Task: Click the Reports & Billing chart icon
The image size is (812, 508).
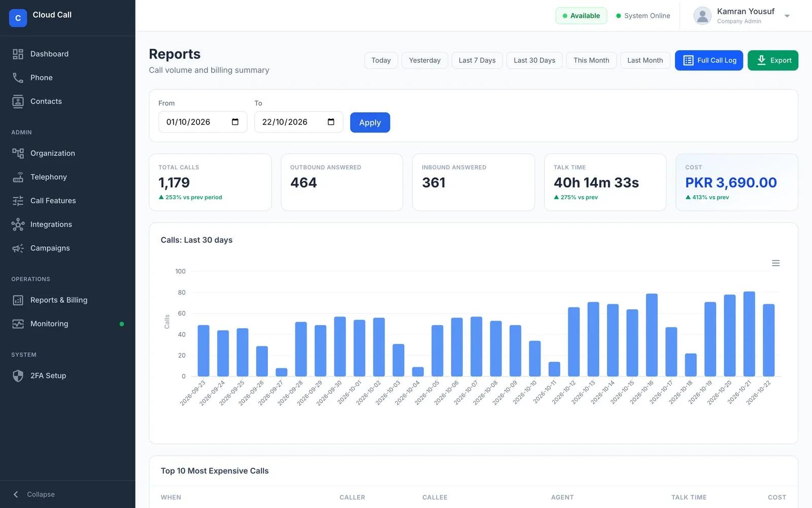Action: coord(18,300)
